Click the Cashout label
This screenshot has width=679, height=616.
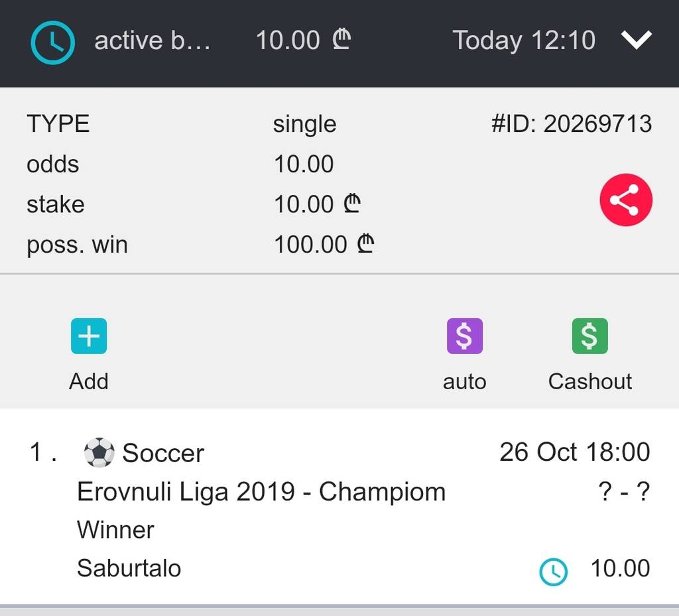point(589,381)
